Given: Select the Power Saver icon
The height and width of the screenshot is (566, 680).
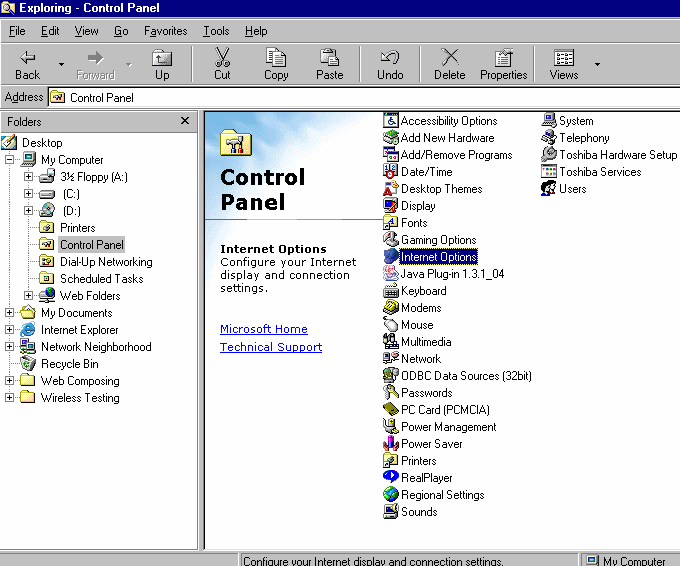Looking at the screenshot, I should (390, 443).
